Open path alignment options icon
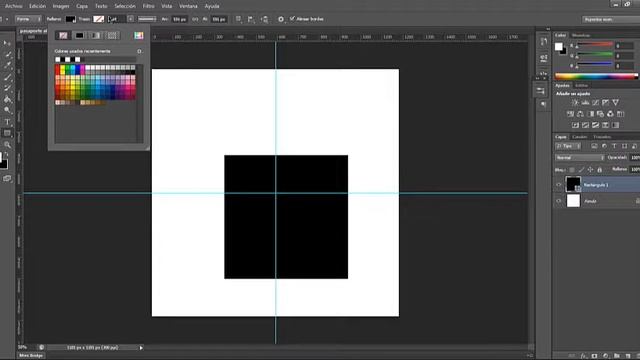The image size is (640, 360). 251,19
